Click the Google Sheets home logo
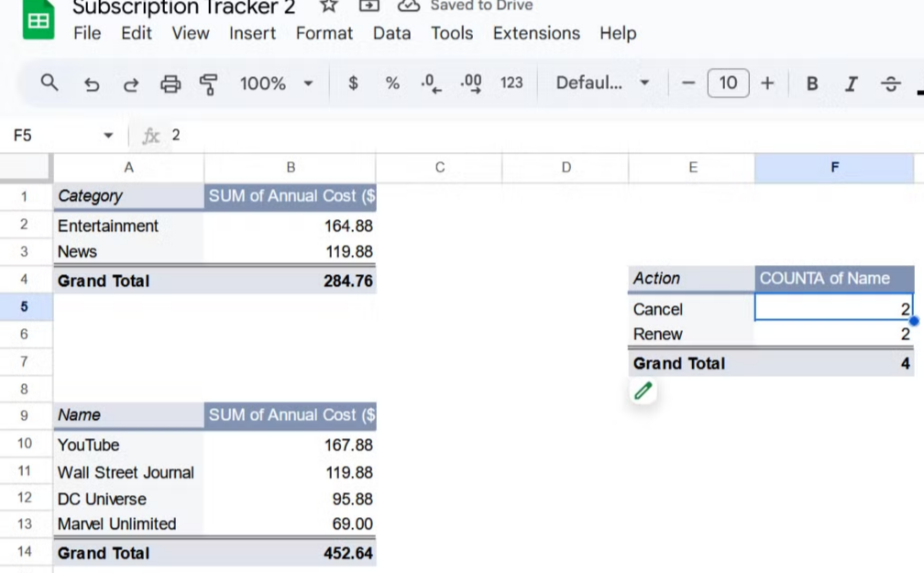 pyautogui.click(x=38, y=19)
